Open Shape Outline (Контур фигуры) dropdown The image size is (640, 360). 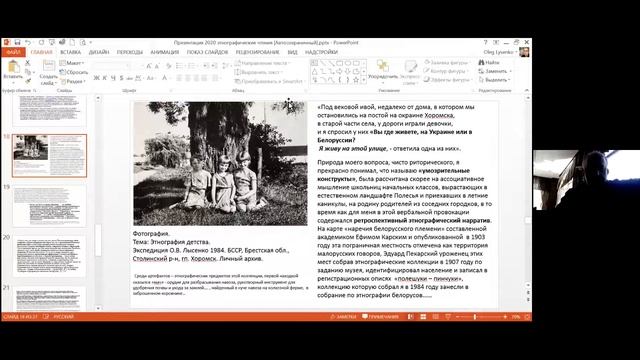[447, 71]
